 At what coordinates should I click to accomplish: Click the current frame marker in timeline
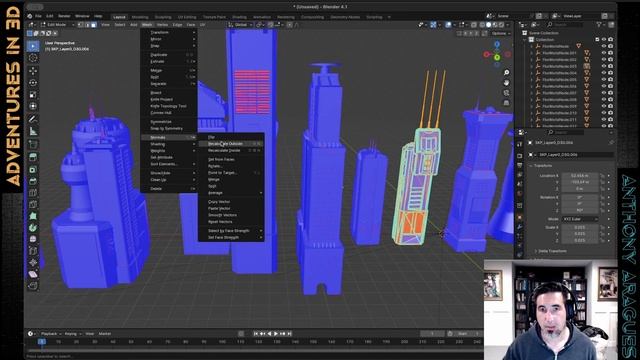pos(42,342)
